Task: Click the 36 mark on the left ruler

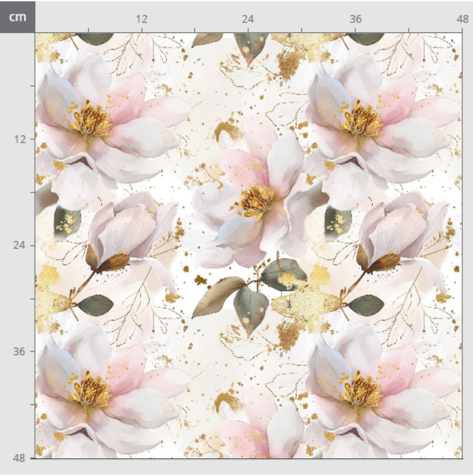Action: (19, 351)
